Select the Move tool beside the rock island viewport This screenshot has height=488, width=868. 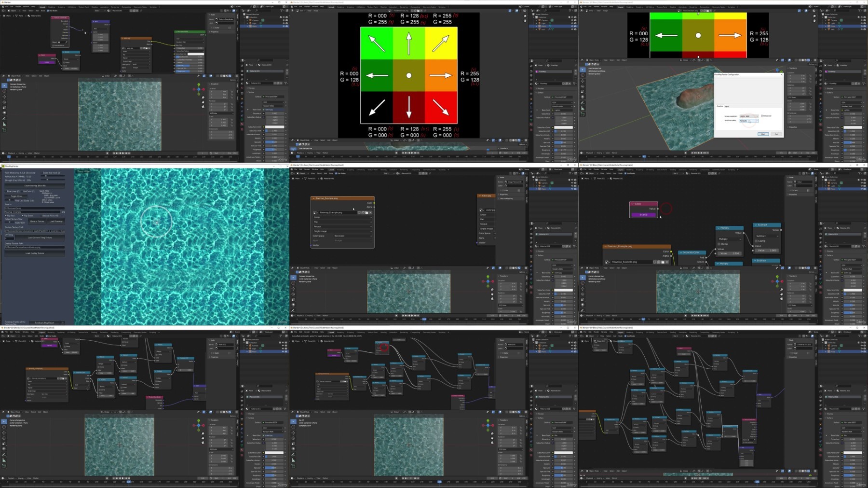tap(583, 81)
